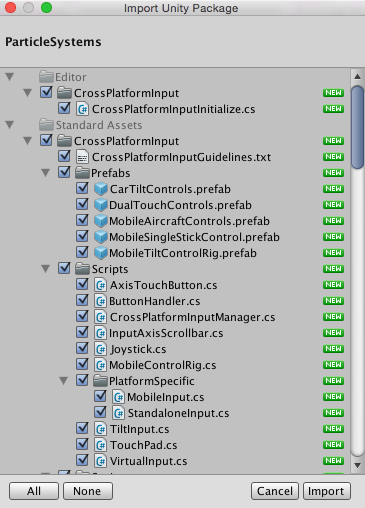Collapse the PlatformSpecific folder
This screenshot has width=365, height=508.
coord(64,381)
